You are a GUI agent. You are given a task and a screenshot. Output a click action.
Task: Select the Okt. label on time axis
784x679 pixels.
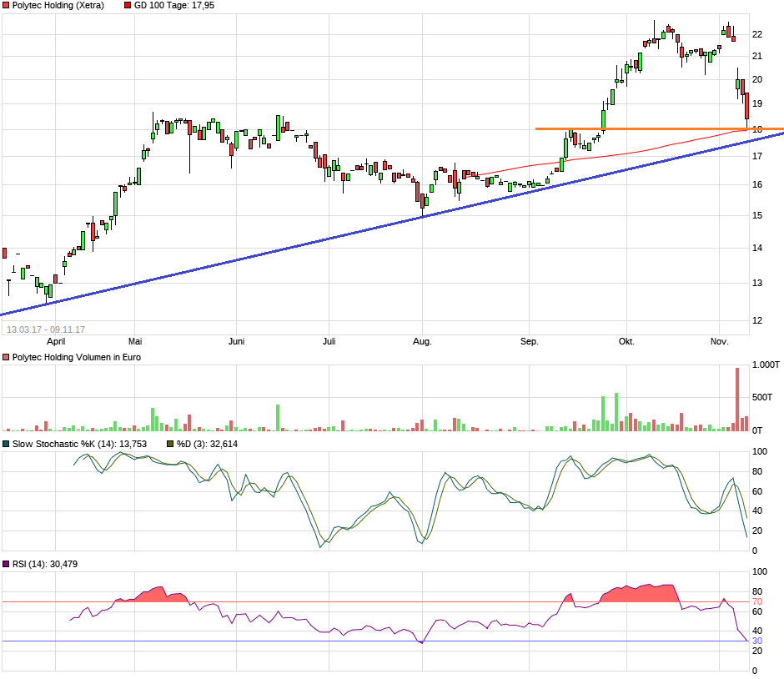click(626, 341)
